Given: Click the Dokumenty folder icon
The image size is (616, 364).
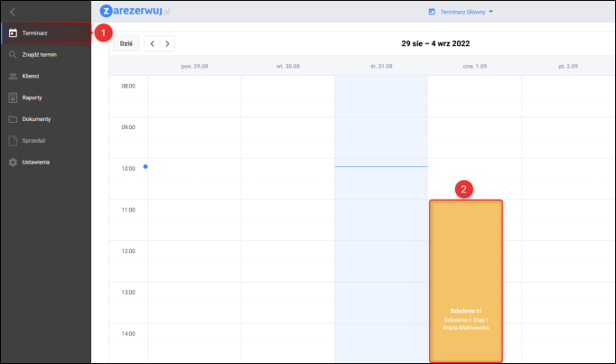Looking at the screenshot, I should point(13,119).
